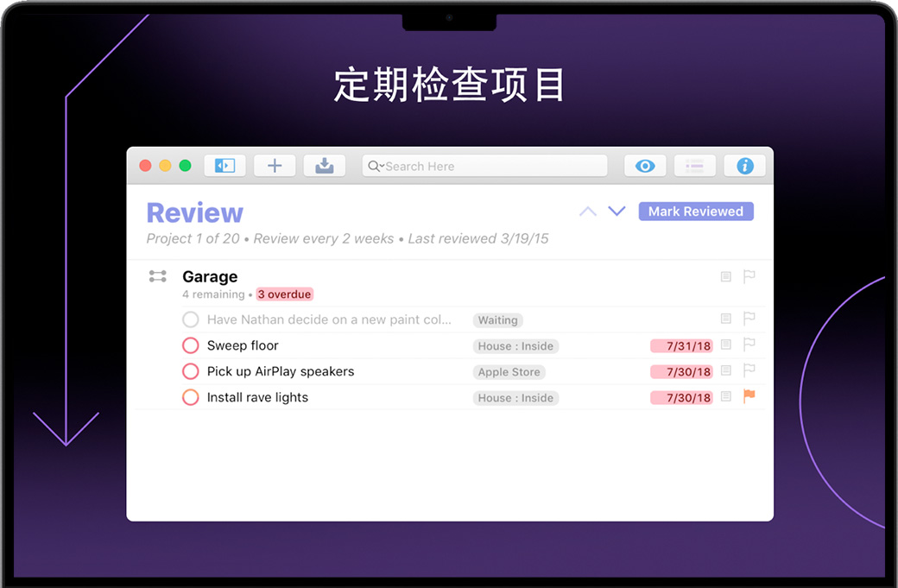Click the Apple Store tag

pyautogui.click(x=509, y=372)
